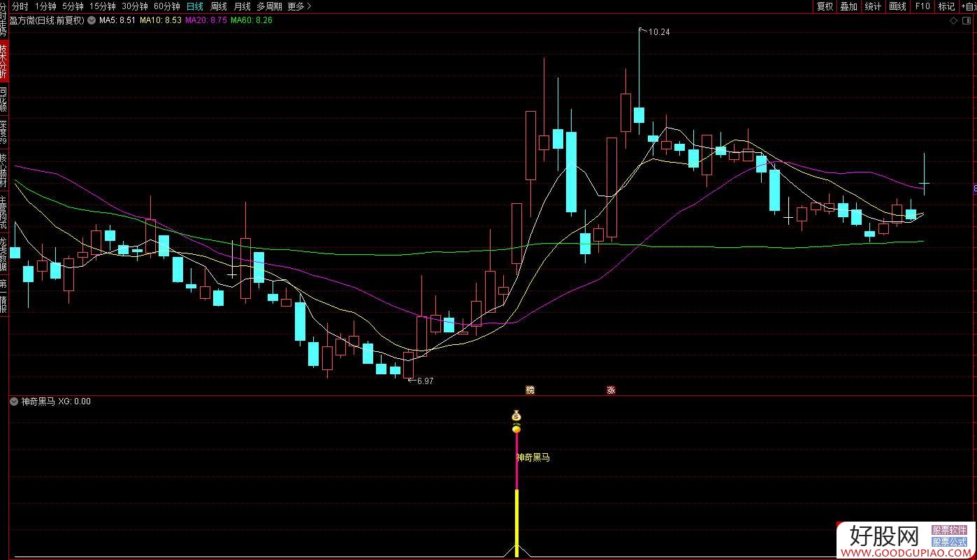This screenshot has width=977, height=560.
Task: Click the 盈方微(日线 前复权) chart title
Action: click(x=47, y=20)
